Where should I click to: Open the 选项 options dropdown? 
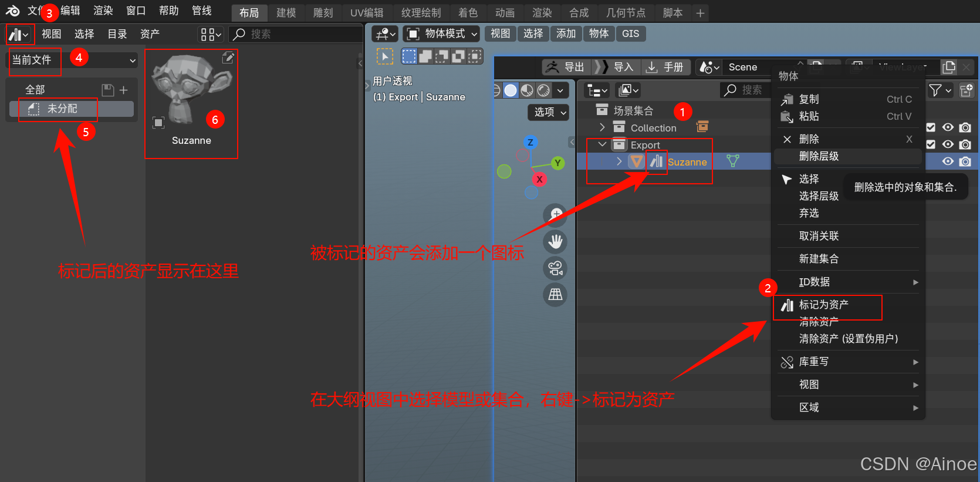pos(548,112)
